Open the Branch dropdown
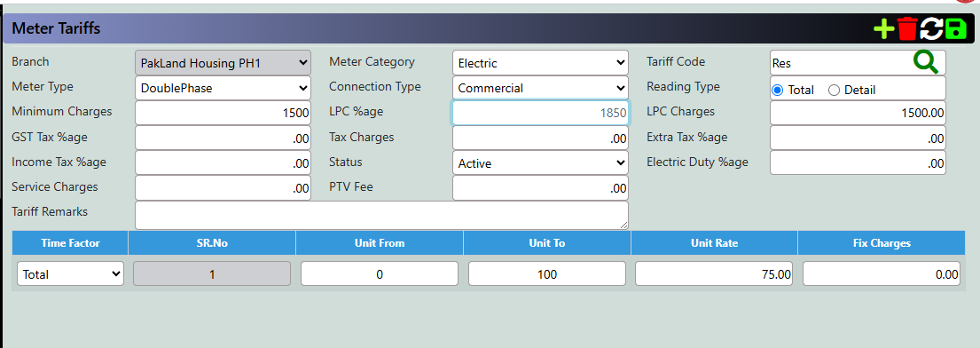980x348 pixels. pos(223,63)
